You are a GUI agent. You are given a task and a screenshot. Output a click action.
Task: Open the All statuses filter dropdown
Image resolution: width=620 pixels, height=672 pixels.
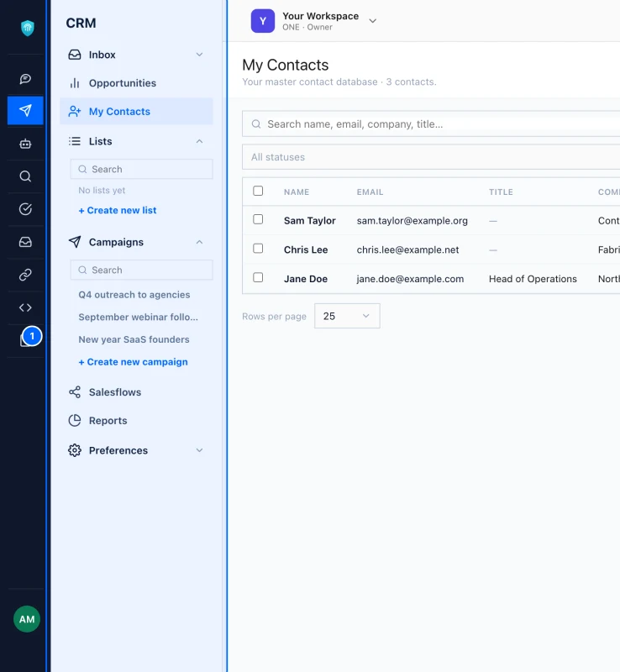coord(431,157)
